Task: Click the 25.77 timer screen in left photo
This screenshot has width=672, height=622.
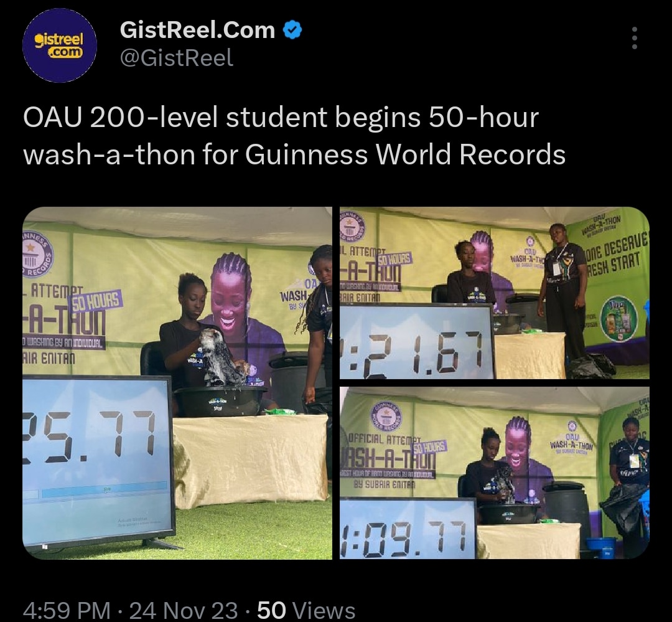Action: tap(97, 463)
